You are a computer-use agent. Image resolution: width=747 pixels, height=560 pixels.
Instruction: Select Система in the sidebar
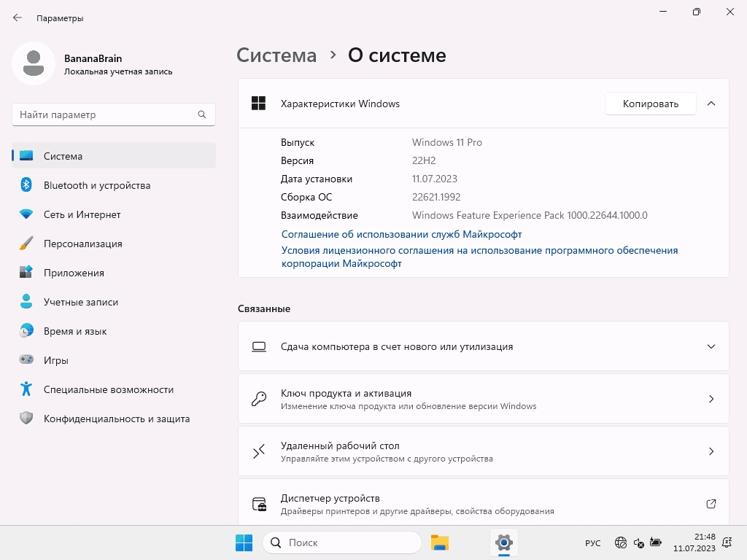pyautogui.click(x=114, y=156)
